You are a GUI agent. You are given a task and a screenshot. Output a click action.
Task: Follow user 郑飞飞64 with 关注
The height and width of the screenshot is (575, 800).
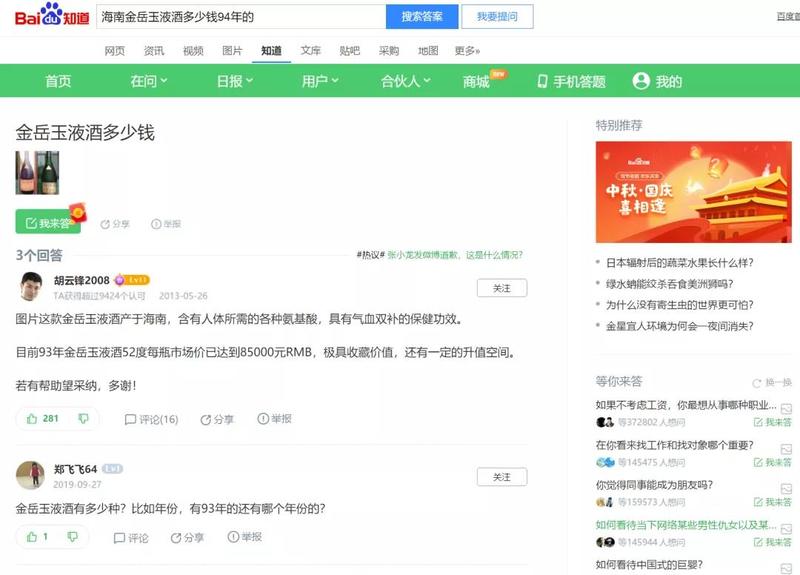coord(501,476)
